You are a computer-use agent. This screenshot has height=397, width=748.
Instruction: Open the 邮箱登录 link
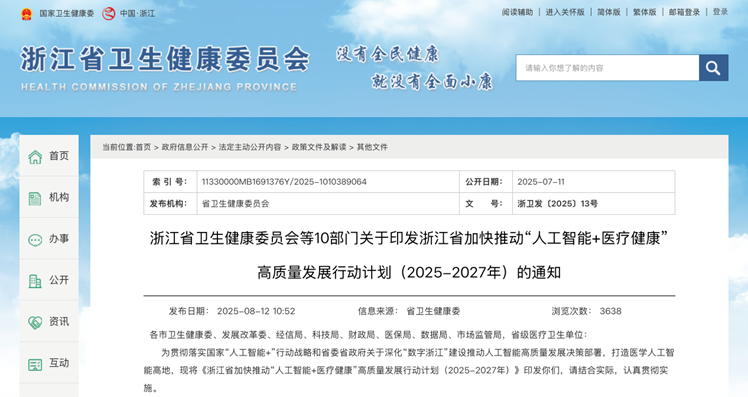click(684, 12)
